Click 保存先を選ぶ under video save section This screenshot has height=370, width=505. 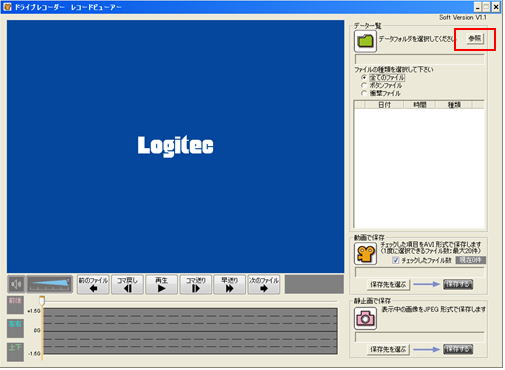(388, 285)
